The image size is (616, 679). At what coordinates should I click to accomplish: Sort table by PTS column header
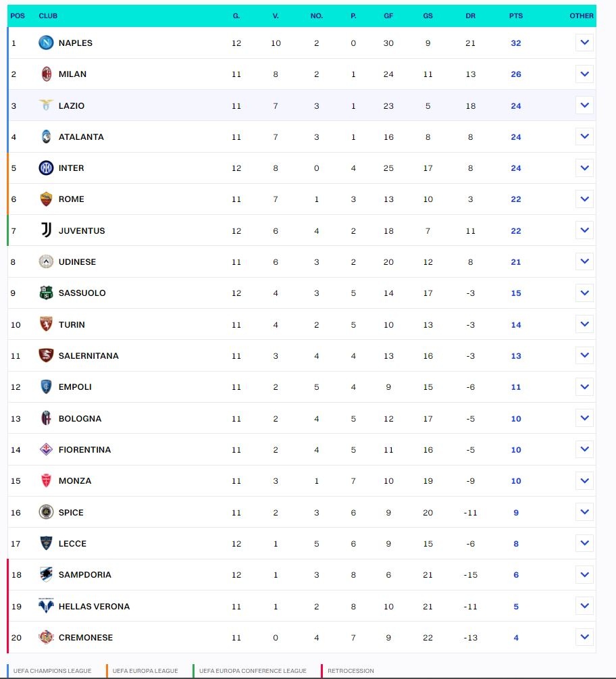pos(516,16)
